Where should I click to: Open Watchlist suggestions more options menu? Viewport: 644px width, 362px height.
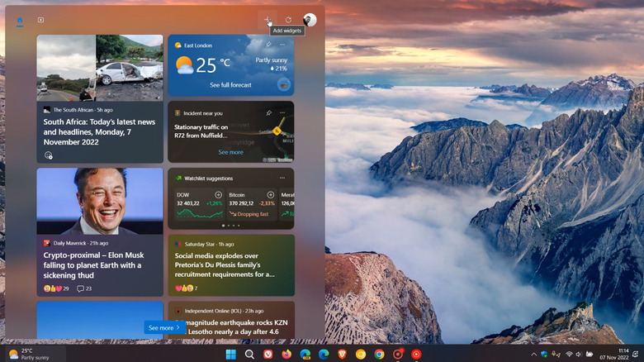point(283,178)
